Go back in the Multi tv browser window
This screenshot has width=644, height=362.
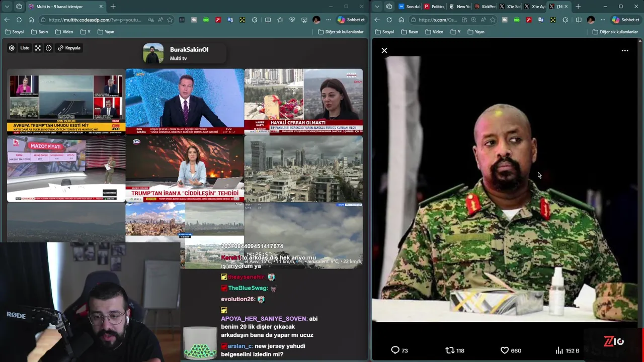pos(7,20)
